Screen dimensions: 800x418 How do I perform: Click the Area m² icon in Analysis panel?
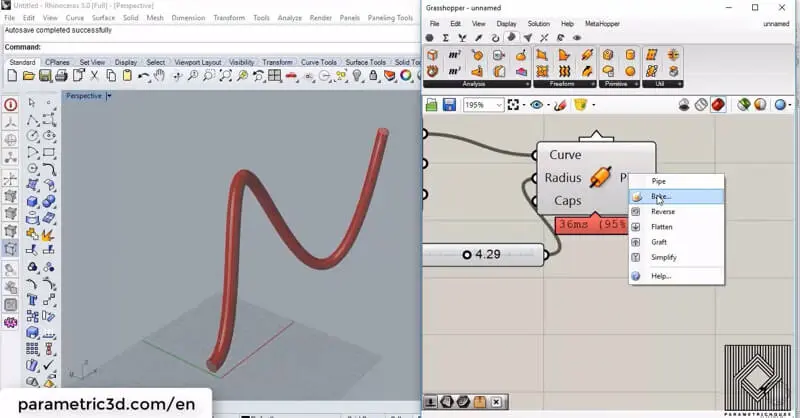pos(455,54)
